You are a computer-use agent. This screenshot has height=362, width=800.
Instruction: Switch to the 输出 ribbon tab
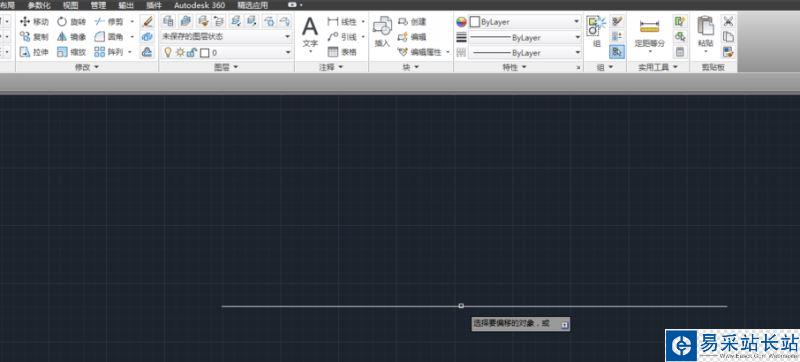[x=126, y=5]
